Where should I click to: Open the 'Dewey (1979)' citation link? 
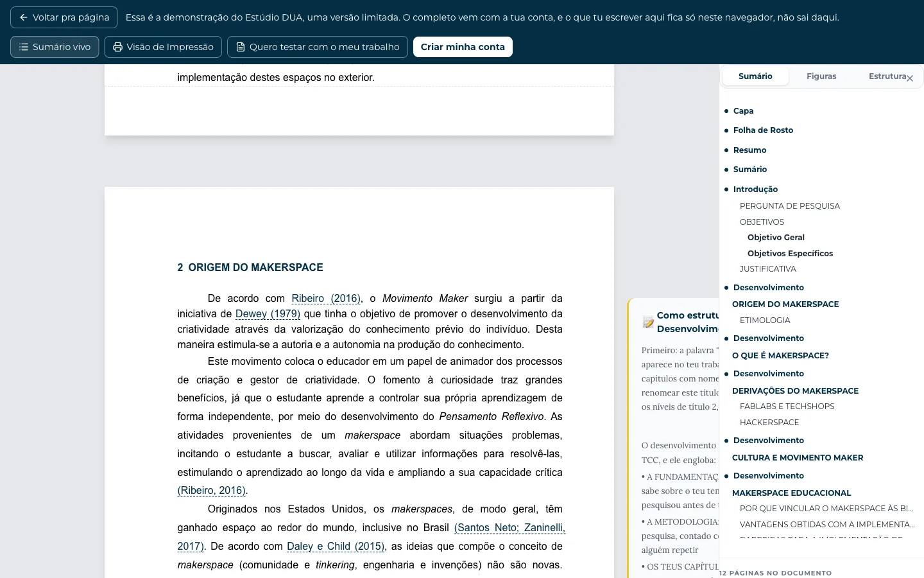point(268,314)
